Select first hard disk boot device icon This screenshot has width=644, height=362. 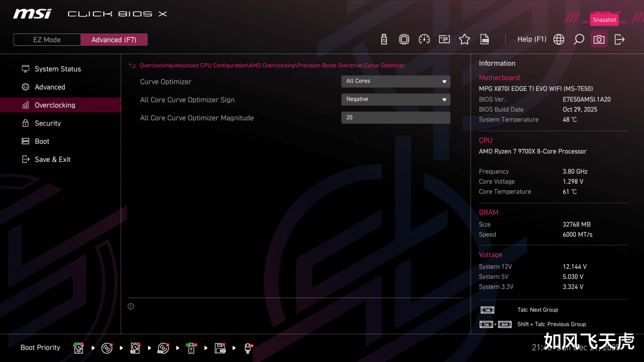click(x=78, y=348)
